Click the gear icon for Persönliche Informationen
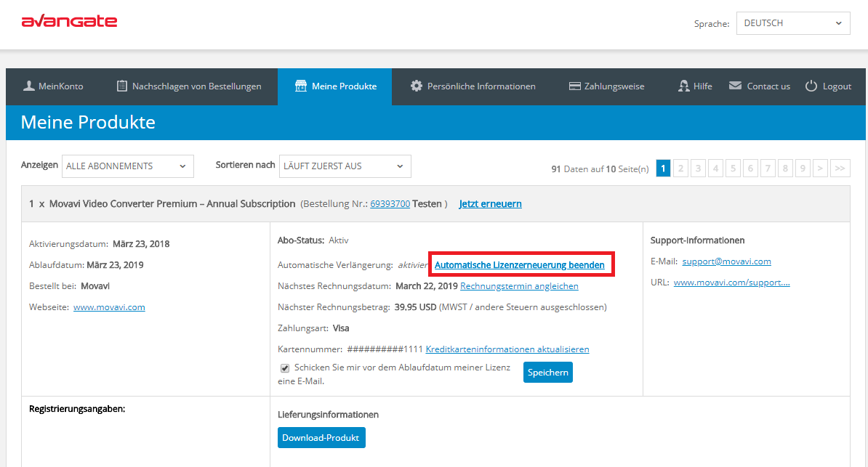The width and height of the screenshot is (868, 467). [x=417, y=86]
